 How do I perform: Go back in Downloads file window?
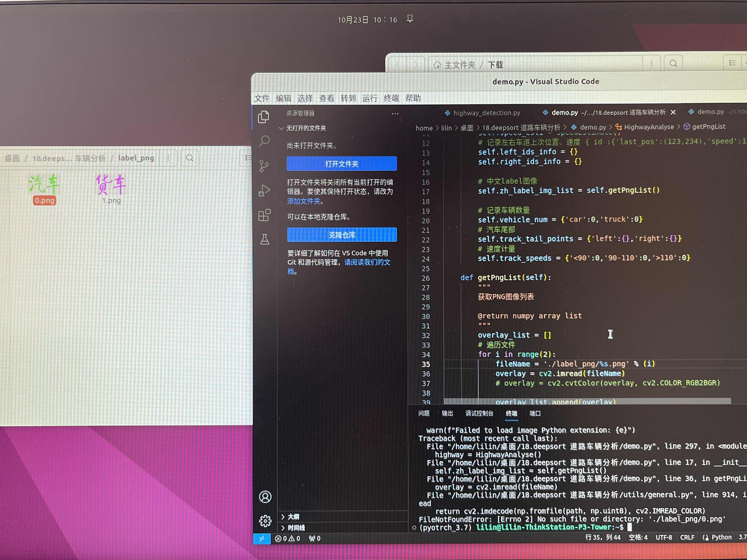coord(397,64)
